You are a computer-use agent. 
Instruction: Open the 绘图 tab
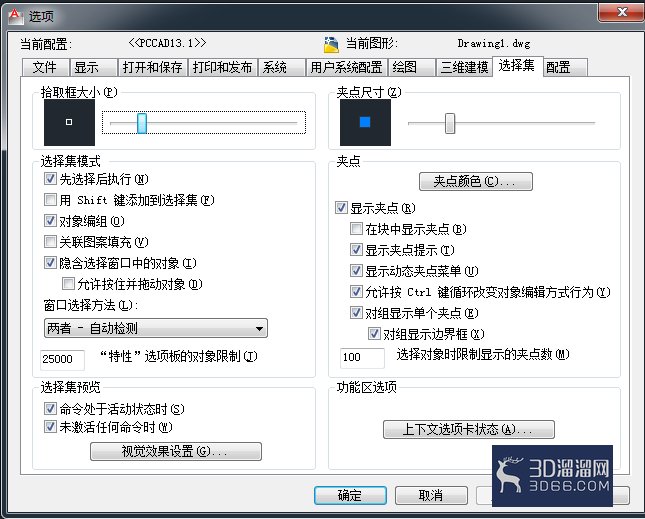pos(411,67)
